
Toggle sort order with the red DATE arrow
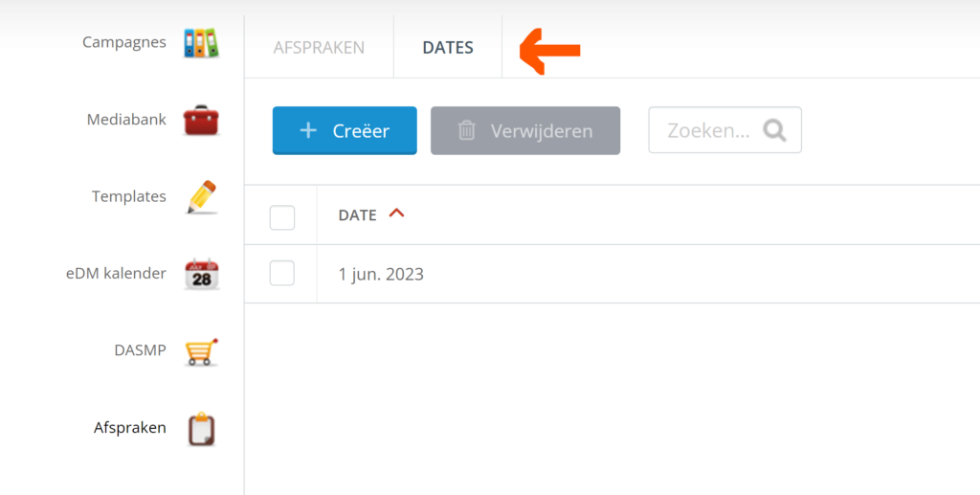pos(396,214)
